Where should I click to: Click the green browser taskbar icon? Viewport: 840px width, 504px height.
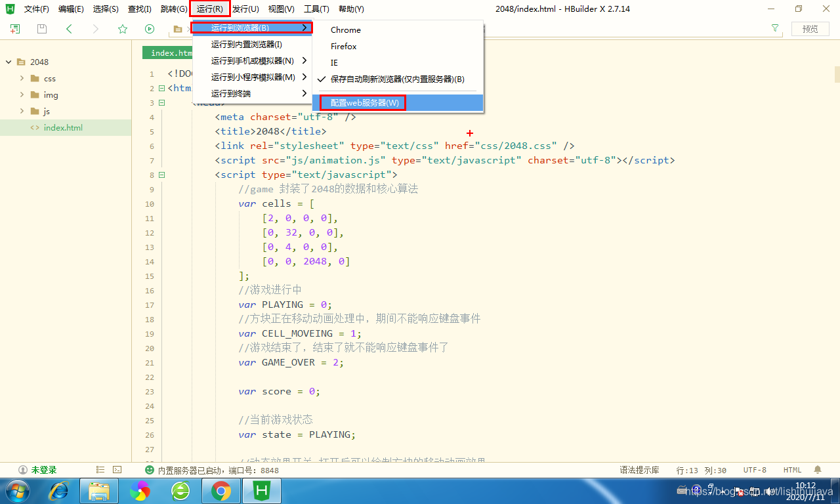pyautogui.click(x=180, y=490)
